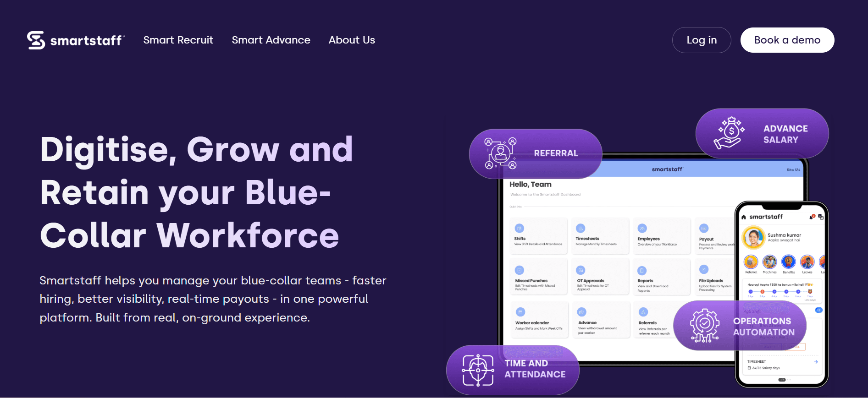Open the Smart Recruit menu item
This screenshot has height=398, width=868.
[178, 40]
